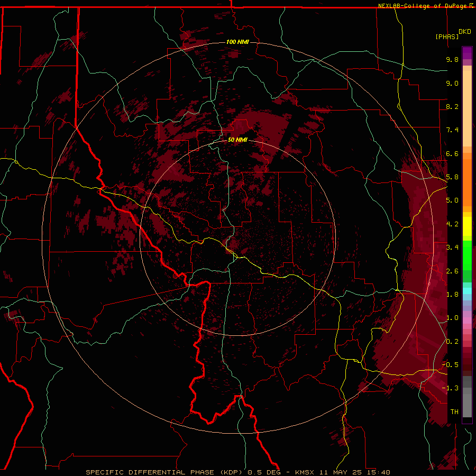Click the 6.6 legend value
Viewport: 476px width, 476px height.
(452, 154)
